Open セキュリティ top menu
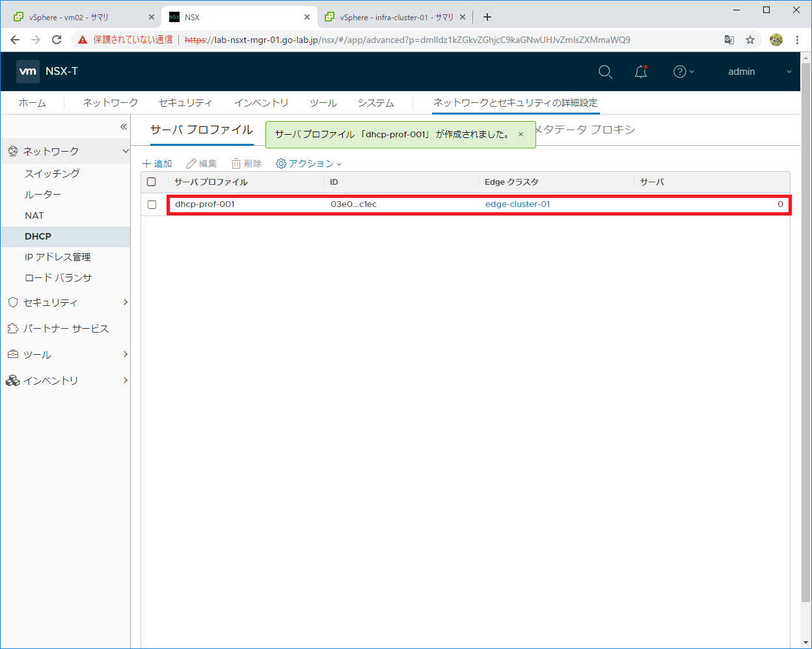Viewport: 812px width, 649px height. (185, 103)
